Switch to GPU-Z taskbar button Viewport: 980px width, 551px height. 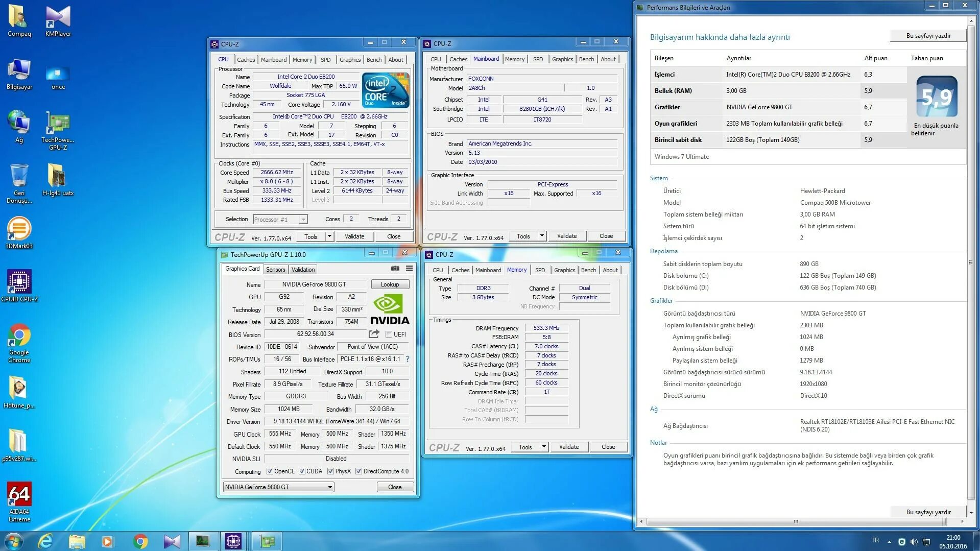pos(267,541)
